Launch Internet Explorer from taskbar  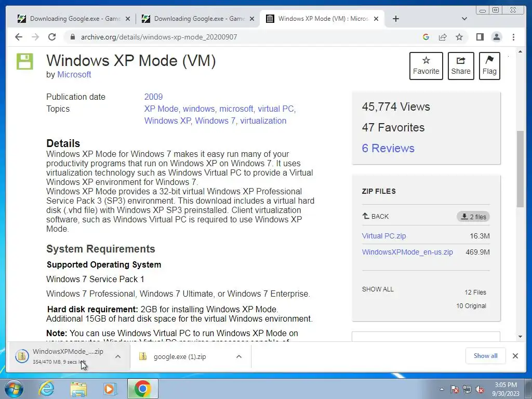point(46,389)
